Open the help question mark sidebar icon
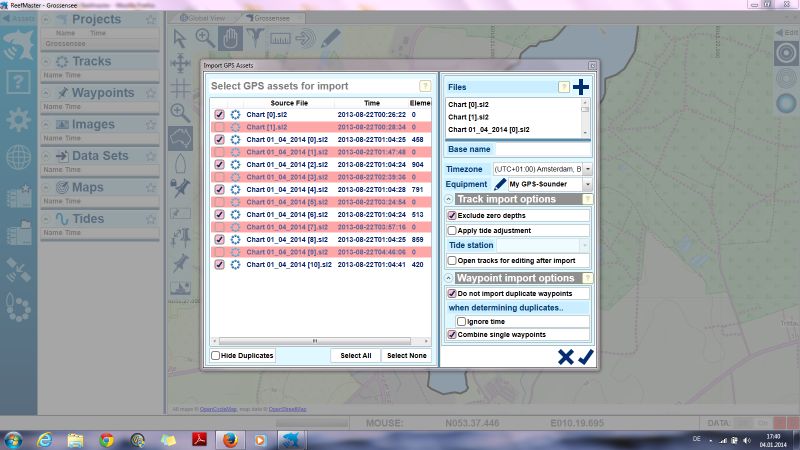Image resolution: width=800 pixels, height=450 pixels. click(x=17, y=82)
